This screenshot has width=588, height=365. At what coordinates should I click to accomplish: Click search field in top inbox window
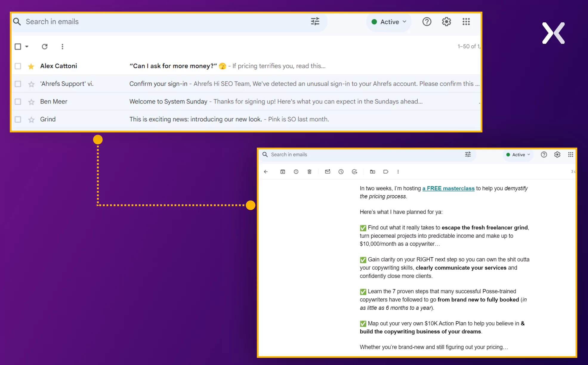pos(169,22)
